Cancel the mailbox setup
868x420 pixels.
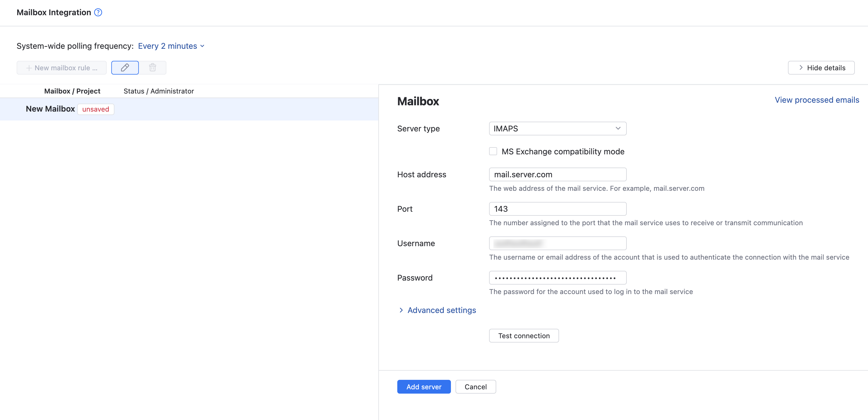pos(475,387)
